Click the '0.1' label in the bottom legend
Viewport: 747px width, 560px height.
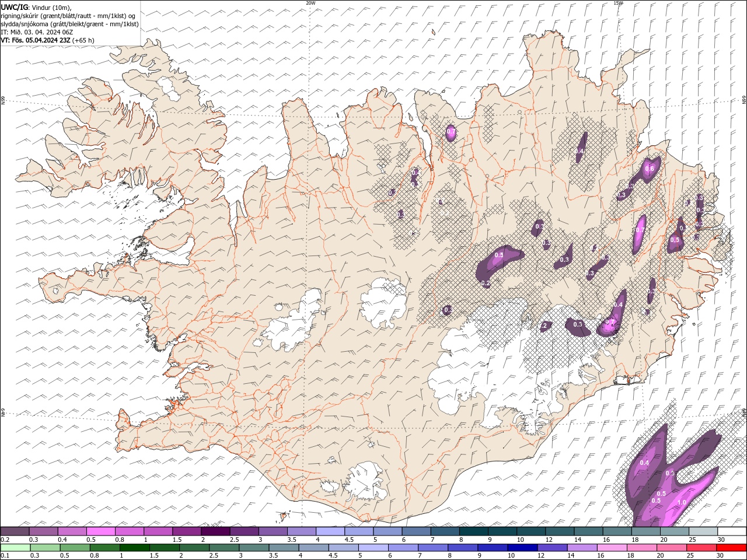[x=5, y=556]
